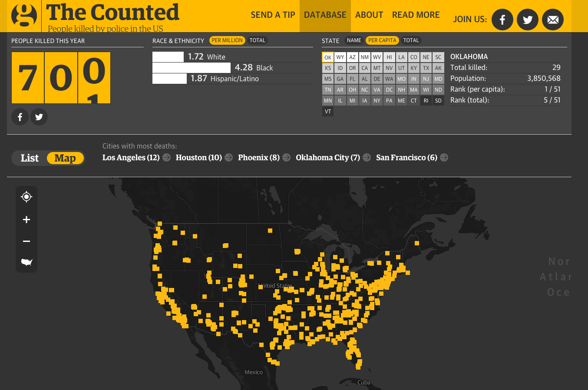This screenshot has height=390, width=588.
Task: Click the locate me map icon
Action: (x=26, y=197)
